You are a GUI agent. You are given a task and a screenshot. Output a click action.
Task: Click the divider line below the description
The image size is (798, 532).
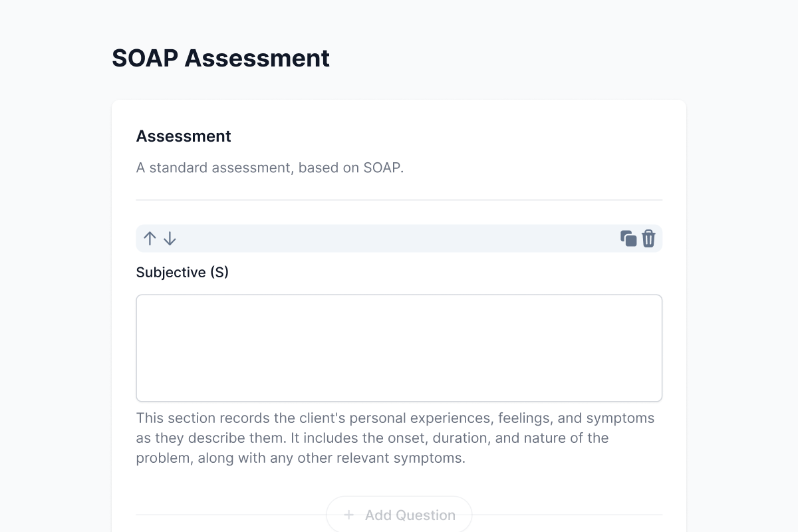pos(399,199)
